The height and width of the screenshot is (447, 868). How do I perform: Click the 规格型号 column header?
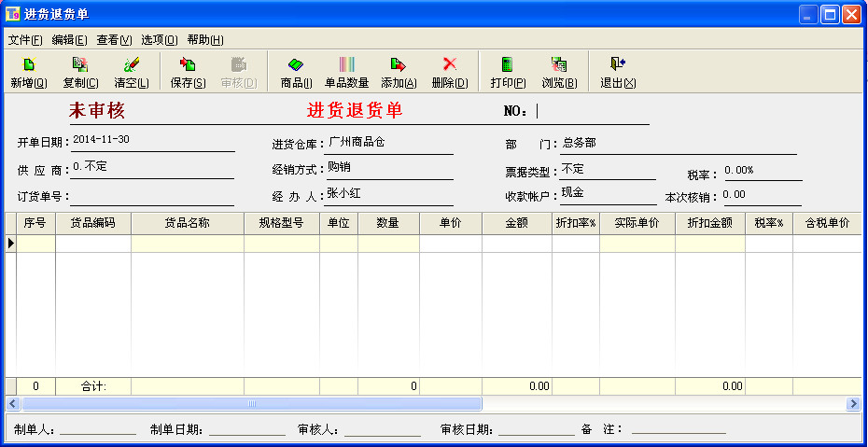(282, 224)
